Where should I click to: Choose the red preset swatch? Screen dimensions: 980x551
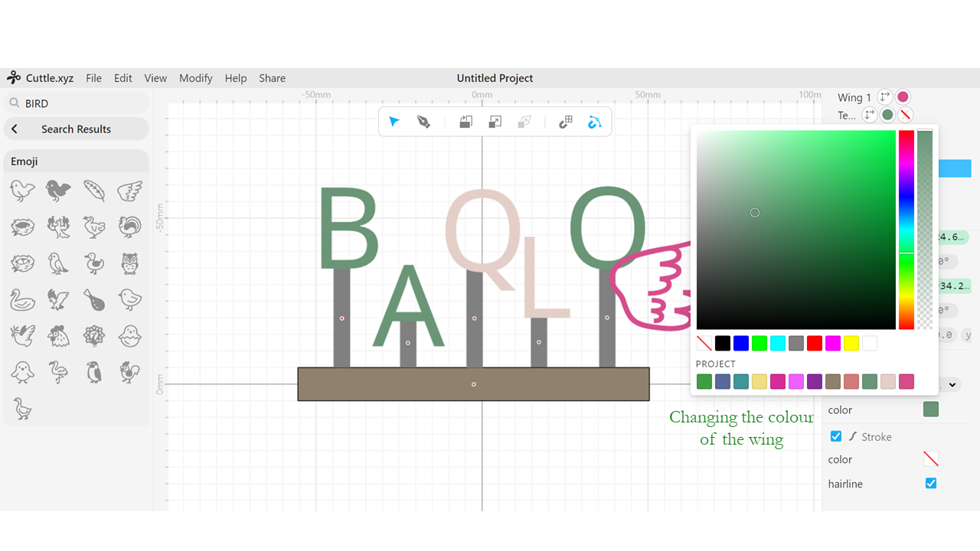[815, 344]
